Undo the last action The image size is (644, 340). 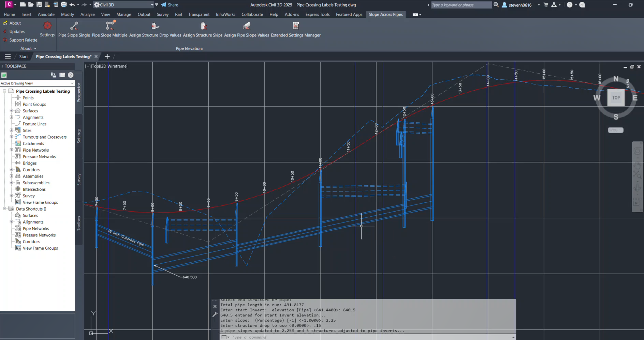(72, 5)
